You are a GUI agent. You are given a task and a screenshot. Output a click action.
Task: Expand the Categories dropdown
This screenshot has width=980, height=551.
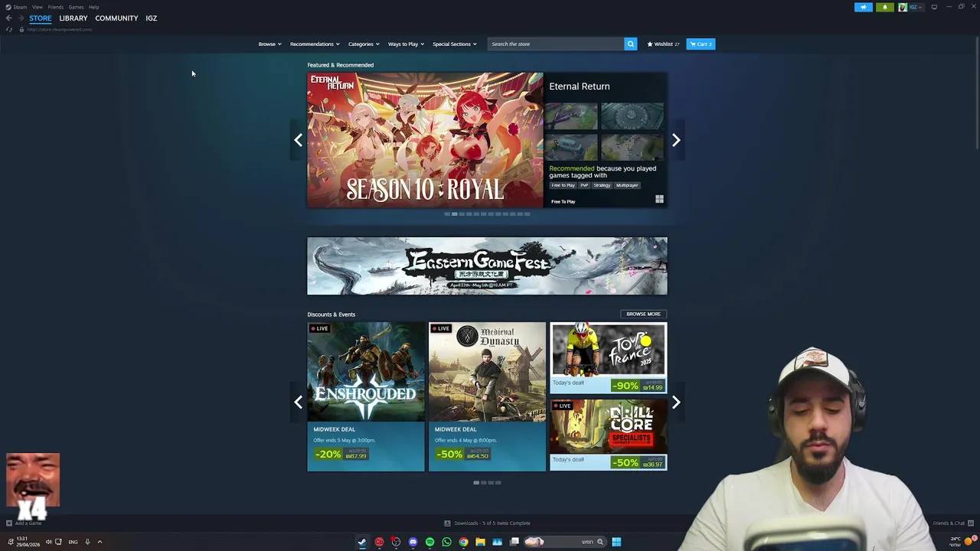click(364, 44)
